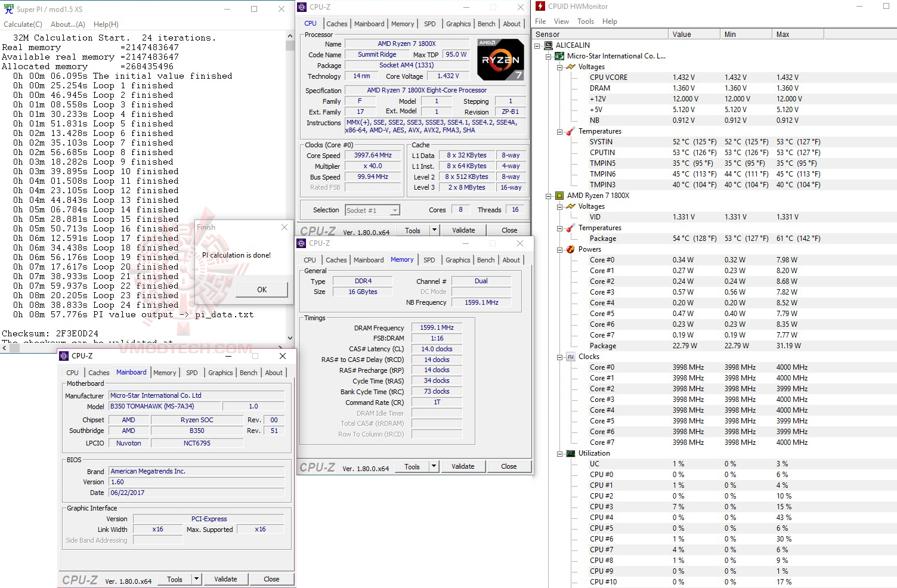Click the Powers flame icon in HWMonitor

(x=571, y=249)
